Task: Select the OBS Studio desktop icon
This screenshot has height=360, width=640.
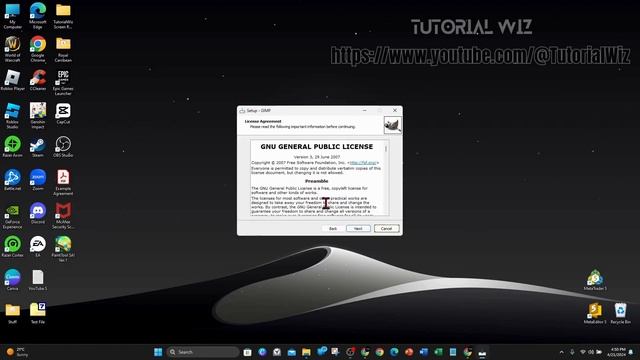Action: tap(63, 147)
